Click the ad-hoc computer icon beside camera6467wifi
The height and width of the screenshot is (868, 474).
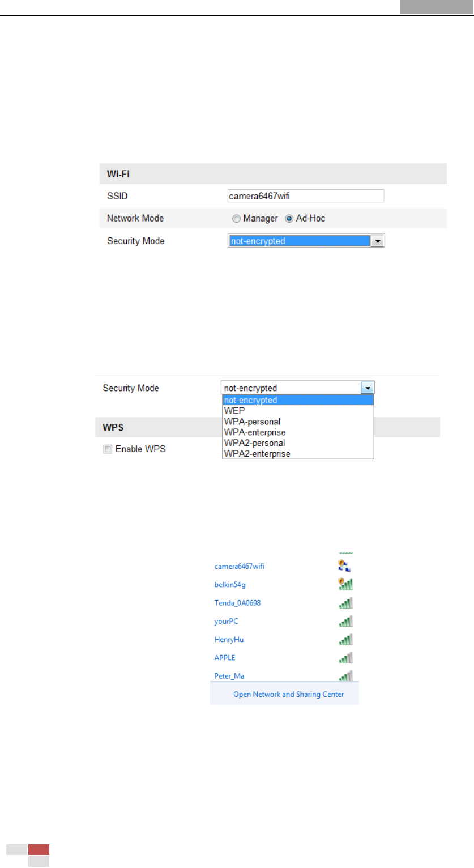[x=345, y=565]
